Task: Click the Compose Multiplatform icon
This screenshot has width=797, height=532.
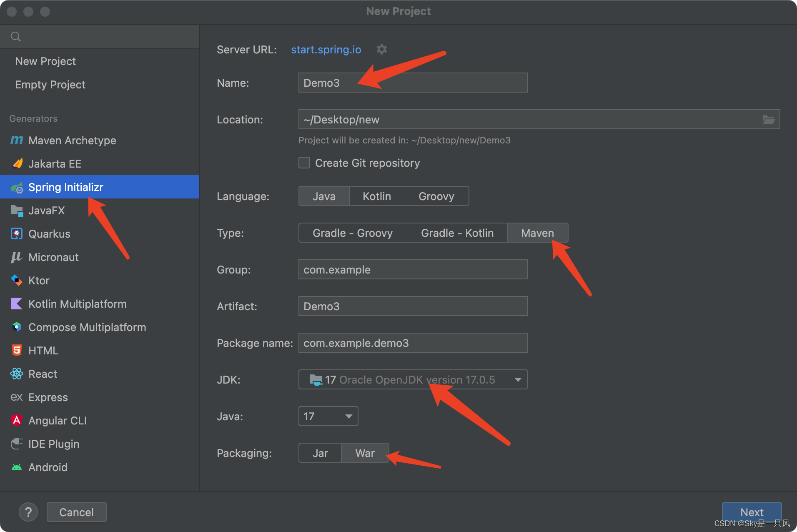Action: 17,327
